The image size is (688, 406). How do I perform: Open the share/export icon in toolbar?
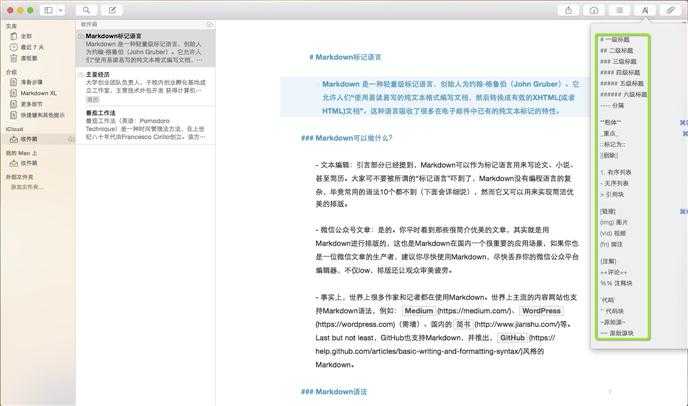coord(569,10)
